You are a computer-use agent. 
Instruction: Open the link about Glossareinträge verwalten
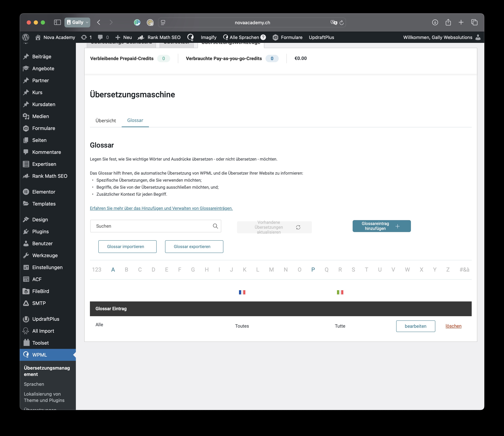tap(161, 208)
